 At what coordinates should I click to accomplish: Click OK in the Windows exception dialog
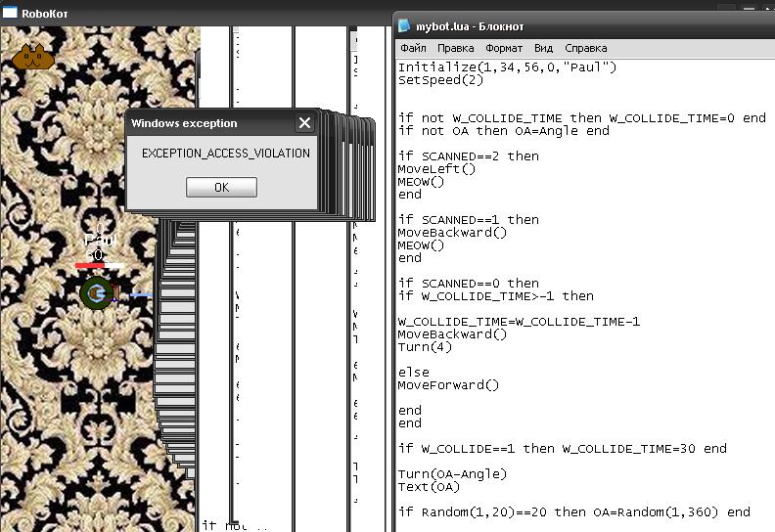coord(221,187)
